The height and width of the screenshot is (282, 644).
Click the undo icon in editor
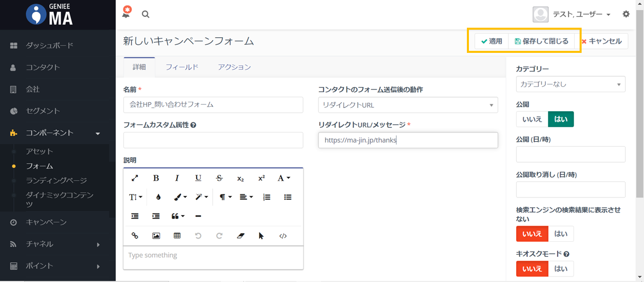tap(198, 236)
